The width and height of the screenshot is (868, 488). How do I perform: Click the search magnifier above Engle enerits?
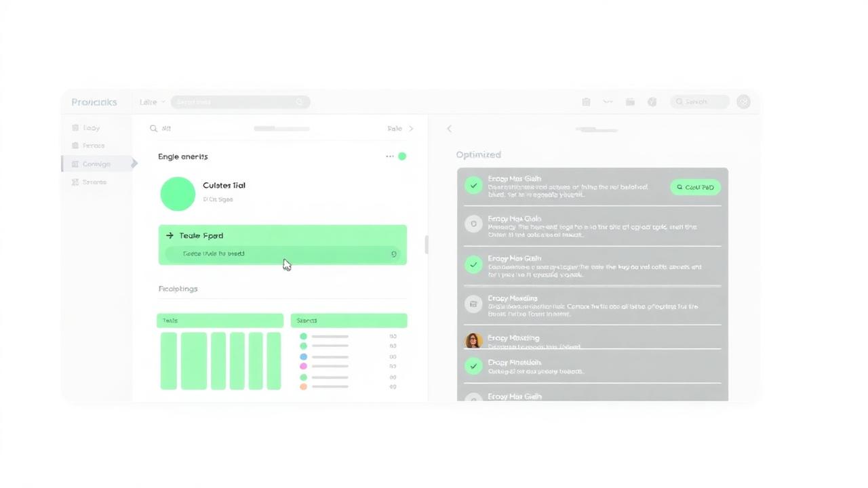pos(154,128)
